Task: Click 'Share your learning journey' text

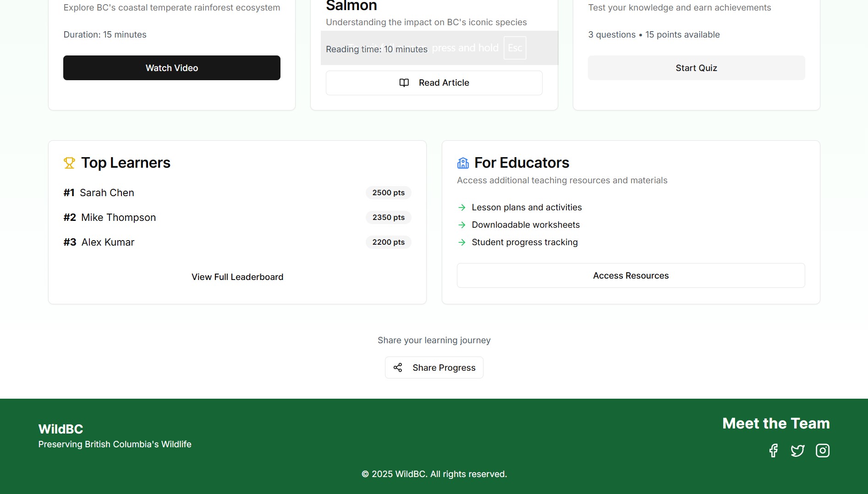Action: [434, 340]
